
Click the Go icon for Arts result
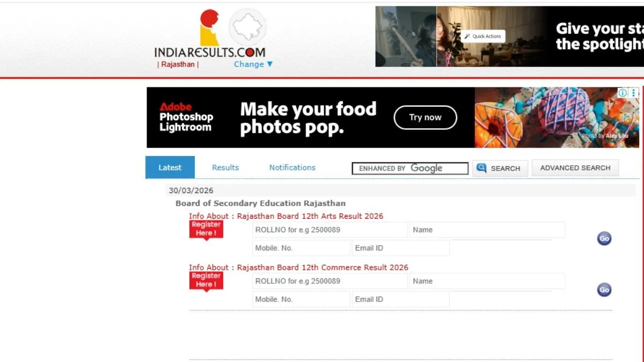click(604, 239)
